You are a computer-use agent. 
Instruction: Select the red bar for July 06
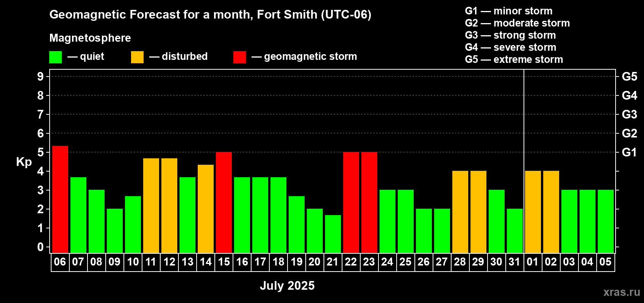60,199
